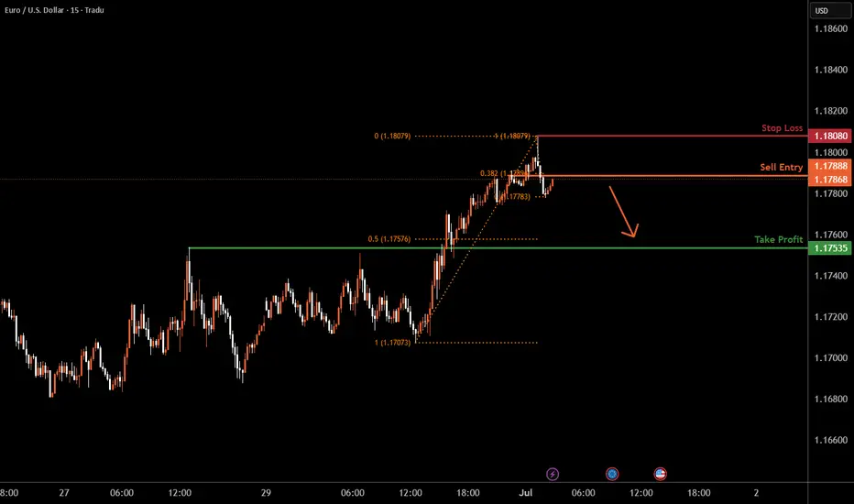This screenshot has width=854, height=504.
Task: Click the 1 (1.17073) Fibonacci label
Action: click(x=392, y=343)
